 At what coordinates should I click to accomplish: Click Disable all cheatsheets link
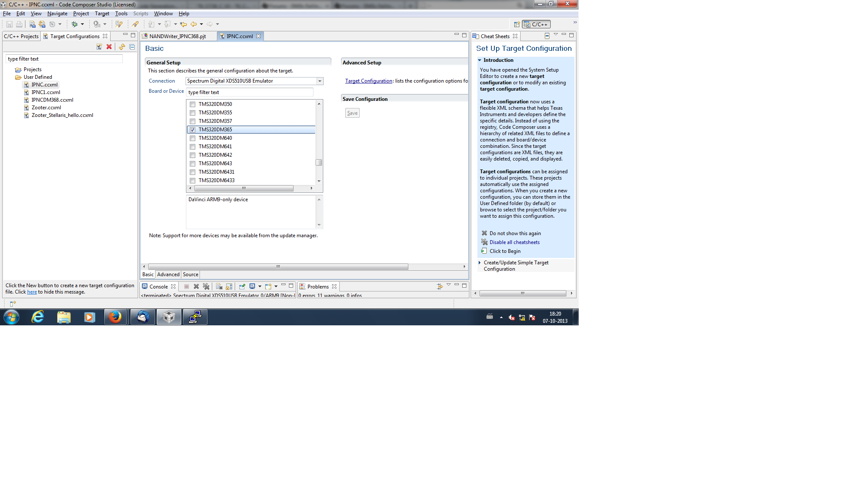point(514,242)
